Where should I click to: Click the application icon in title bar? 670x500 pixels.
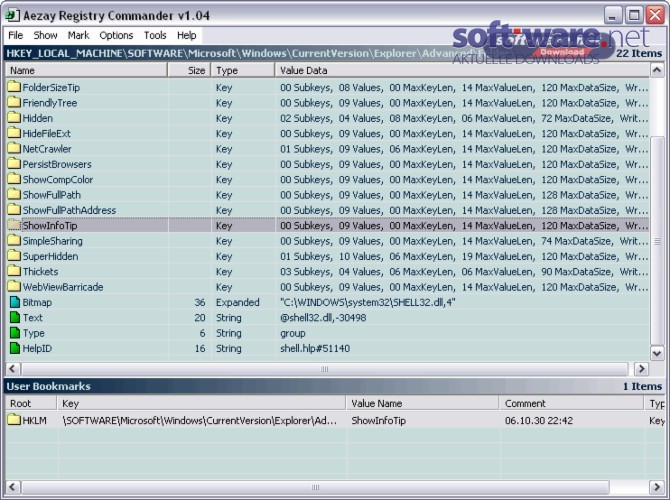pyautogui.click(x=12, y=16)
